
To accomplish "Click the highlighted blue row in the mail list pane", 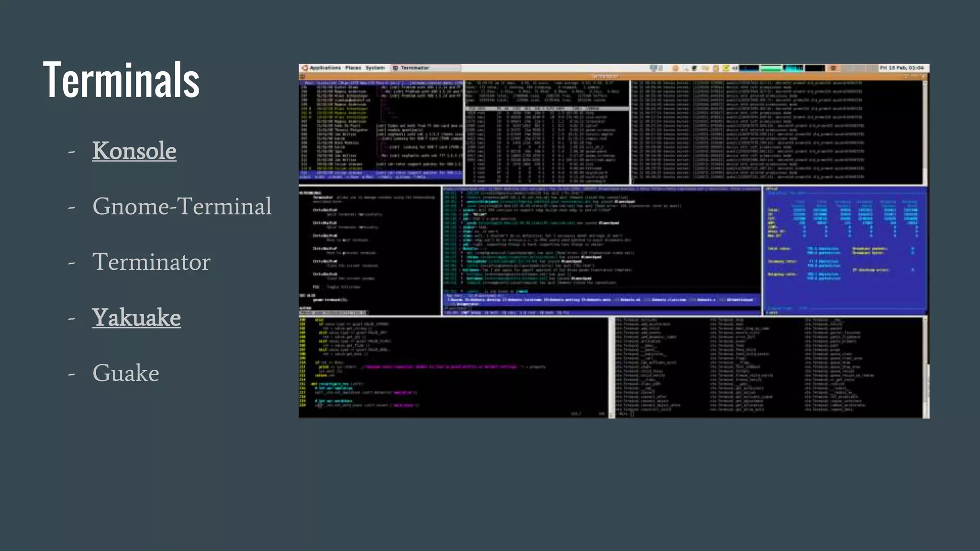I will [x=381, y=173].
